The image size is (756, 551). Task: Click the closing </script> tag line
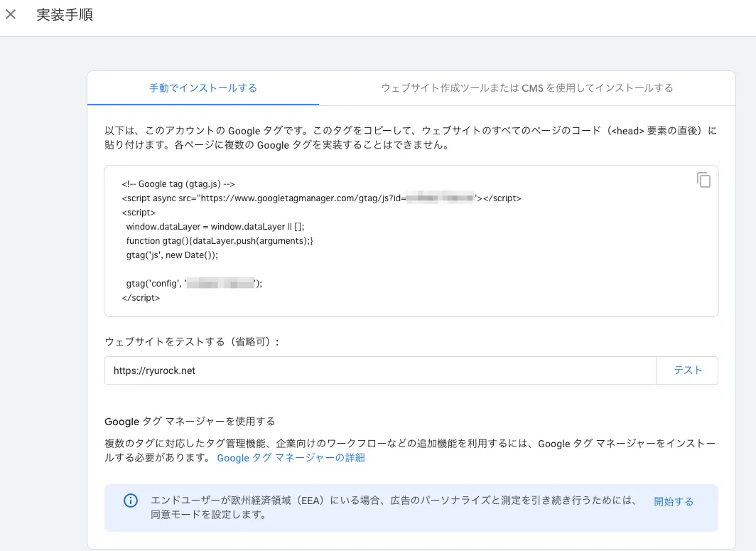tap(141, 297)
